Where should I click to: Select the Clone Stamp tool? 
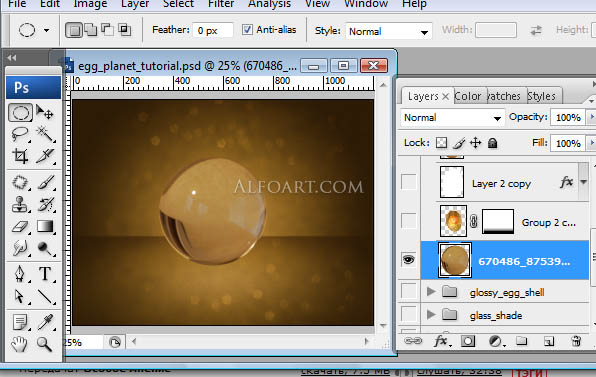[x=20, y=204]
